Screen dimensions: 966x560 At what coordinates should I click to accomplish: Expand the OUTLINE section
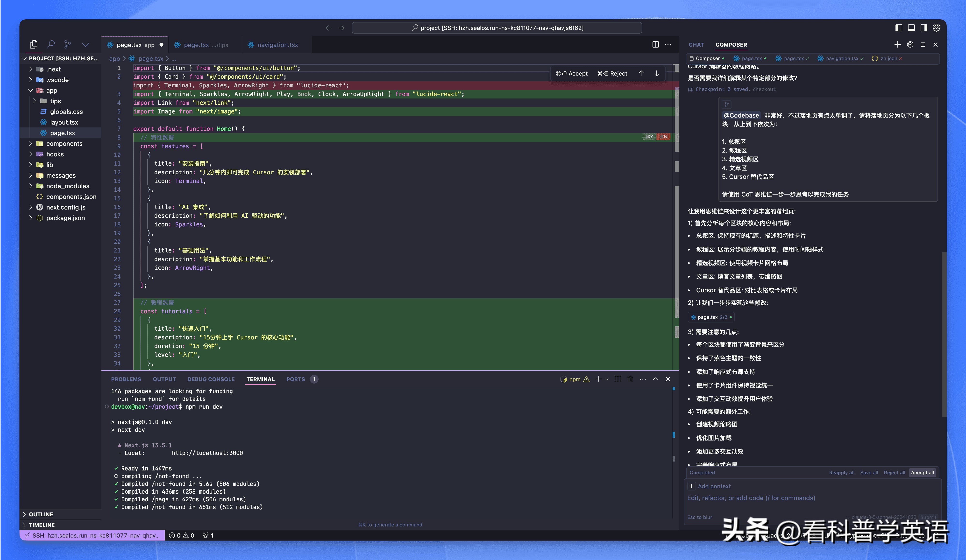(x=41, y=514)
